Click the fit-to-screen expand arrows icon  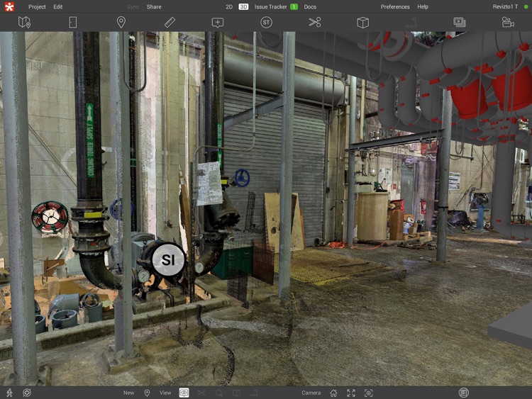pos(351,393)
